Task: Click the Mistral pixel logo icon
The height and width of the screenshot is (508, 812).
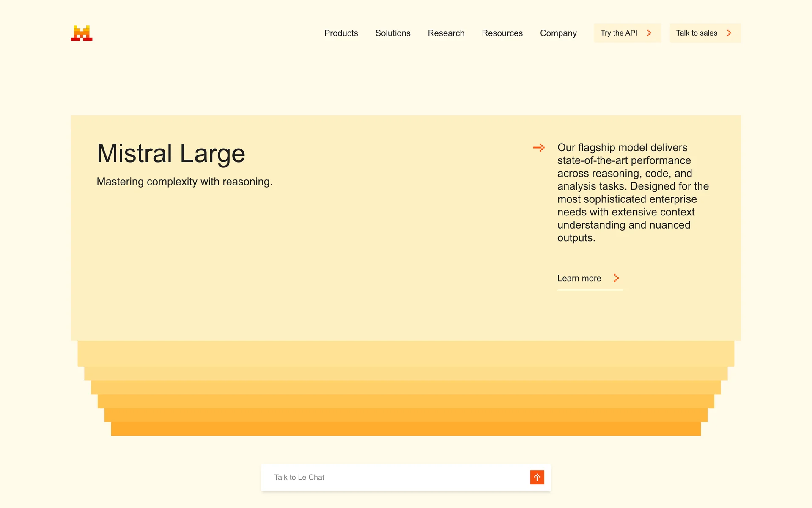Action: coord(82,33)
